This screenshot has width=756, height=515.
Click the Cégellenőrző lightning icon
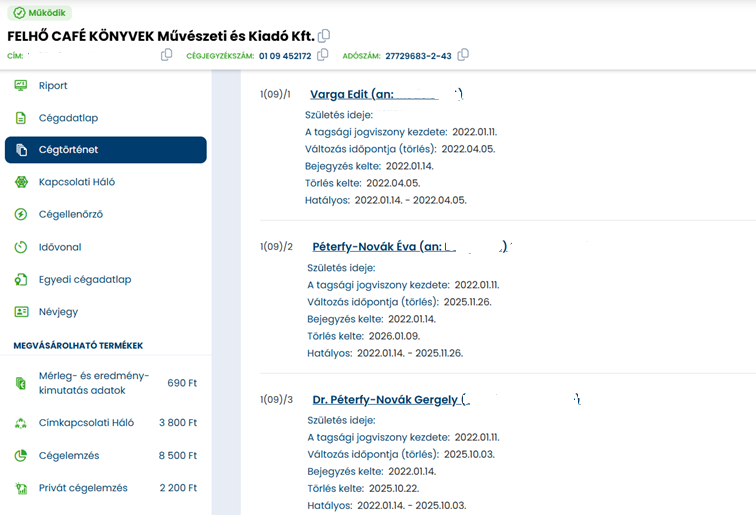(x=21, y=215)
